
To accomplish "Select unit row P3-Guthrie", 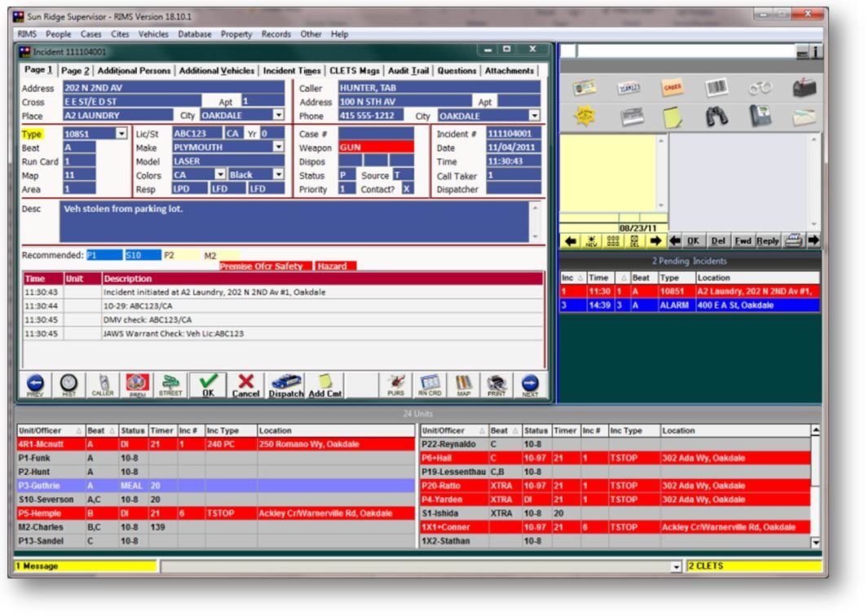I will (216, 486).
